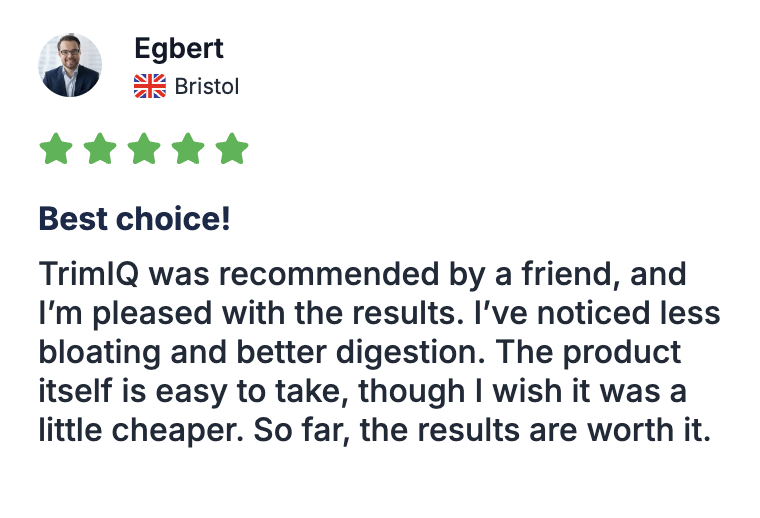Select the second green rating star
This screenshot has height=518, width=760.
click(x=100, y=149)
